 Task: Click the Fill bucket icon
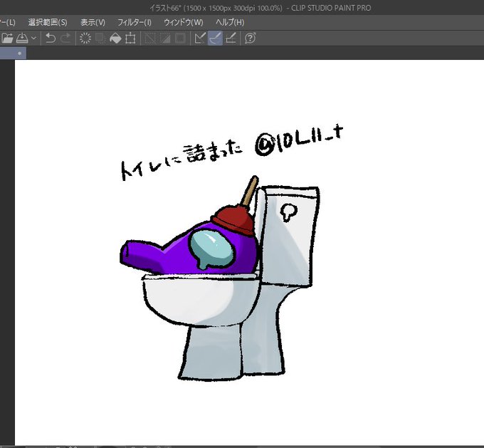tap(115, 38)
